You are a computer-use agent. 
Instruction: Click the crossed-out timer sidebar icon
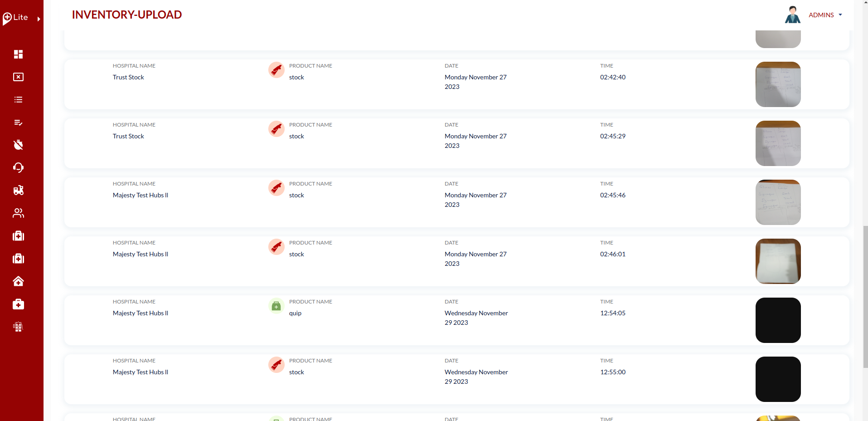[x=18, y=145]
